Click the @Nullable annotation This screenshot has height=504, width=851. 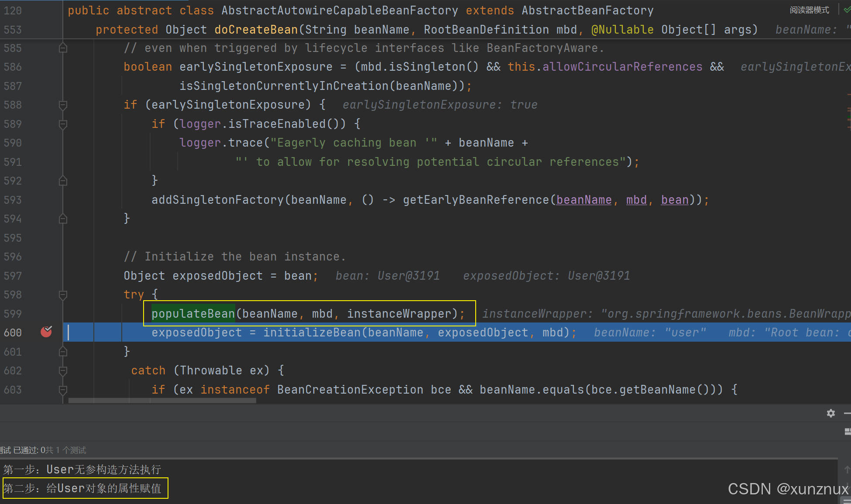pyautogui.click(x=622, y=30)
